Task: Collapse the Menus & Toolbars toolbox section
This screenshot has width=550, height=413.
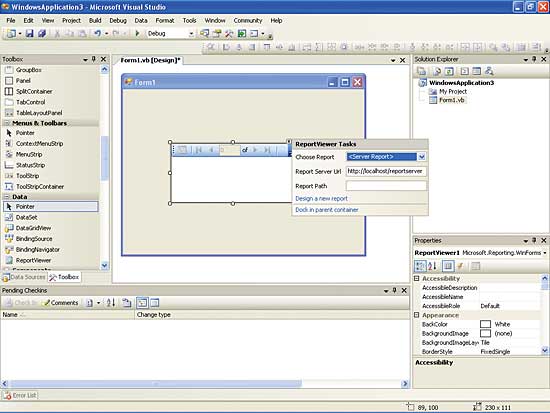Action: coord(7,123)
